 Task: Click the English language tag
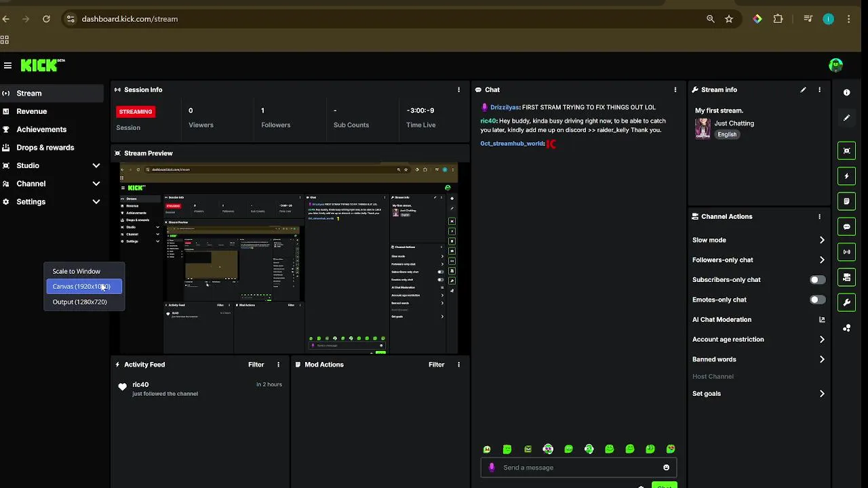pos(727,134)
